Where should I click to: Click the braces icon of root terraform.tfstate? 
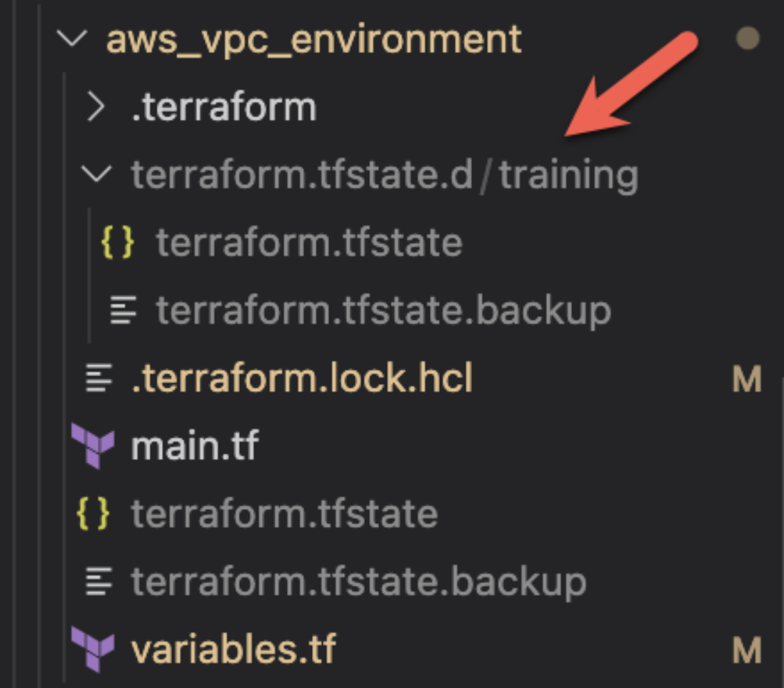point(93,513)
